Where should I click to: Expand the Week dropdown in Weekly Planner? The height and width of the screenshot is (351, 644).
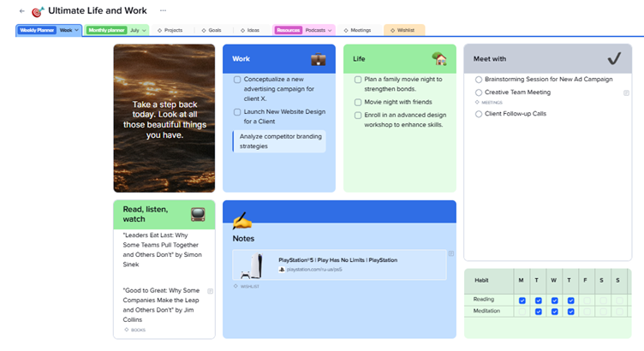70,30
